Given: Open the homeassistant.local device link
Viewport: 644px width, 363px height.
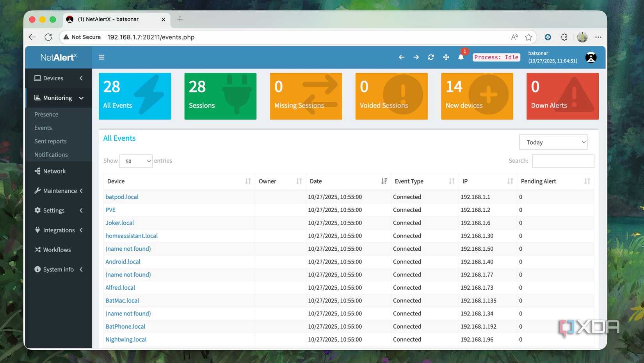Looking at the screenshot, I should (132, 236).
